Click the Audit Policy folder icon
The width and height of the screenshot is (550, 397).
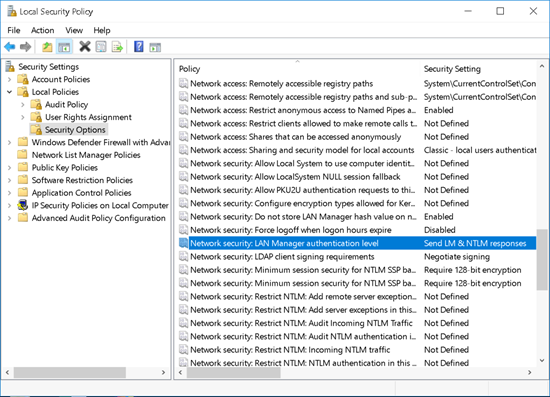tap(36, 105)
